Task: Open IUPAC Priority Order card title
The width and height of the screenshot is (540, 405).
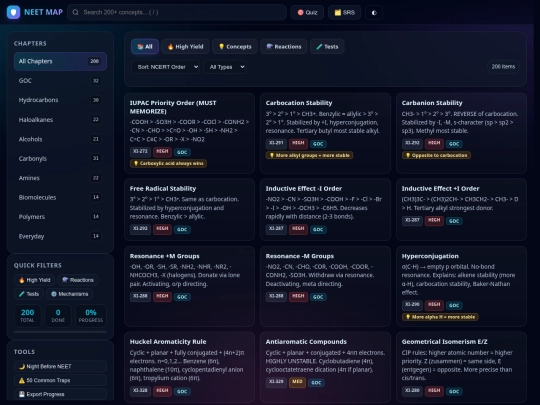Action: [173, 107]
